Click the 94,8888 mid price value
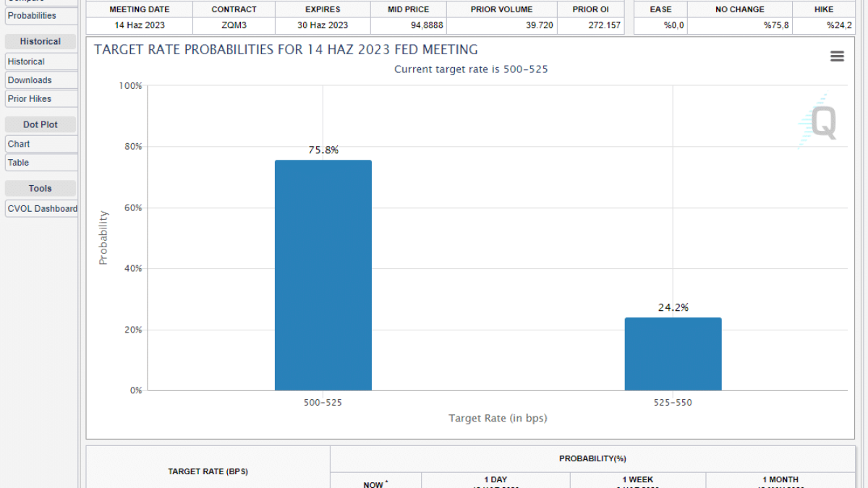868x488 pixels. pos(408,25)
